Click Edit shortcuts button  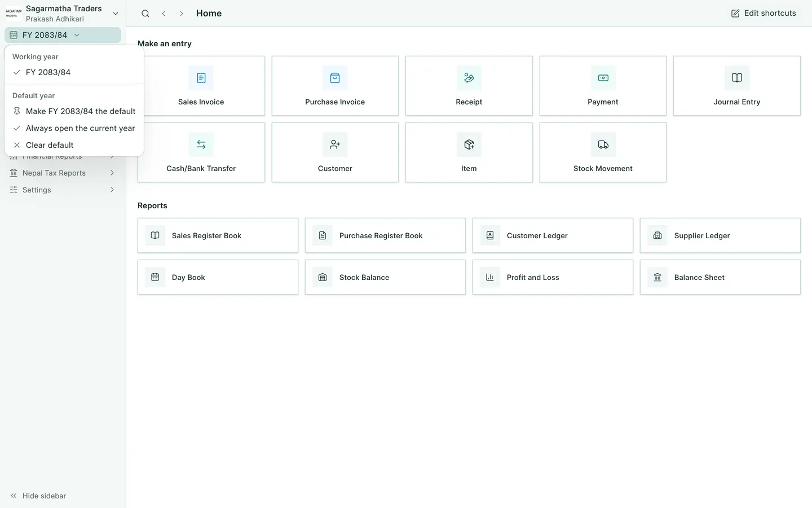764,14
